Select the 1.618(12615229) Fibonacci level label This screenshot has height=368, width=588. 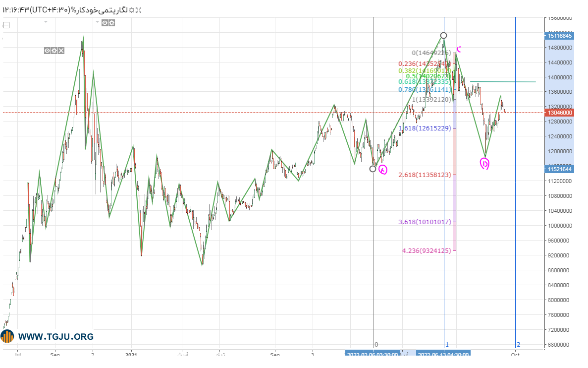pyautogui.click(x=425, y=128)
